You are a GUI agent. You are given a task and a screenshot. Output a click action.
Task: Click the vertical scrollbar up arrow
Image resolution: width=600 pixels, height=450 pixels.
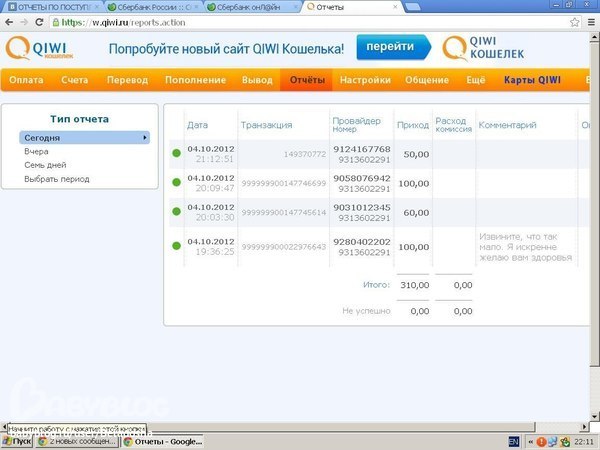pyautogui.click(x=594, y=37)
